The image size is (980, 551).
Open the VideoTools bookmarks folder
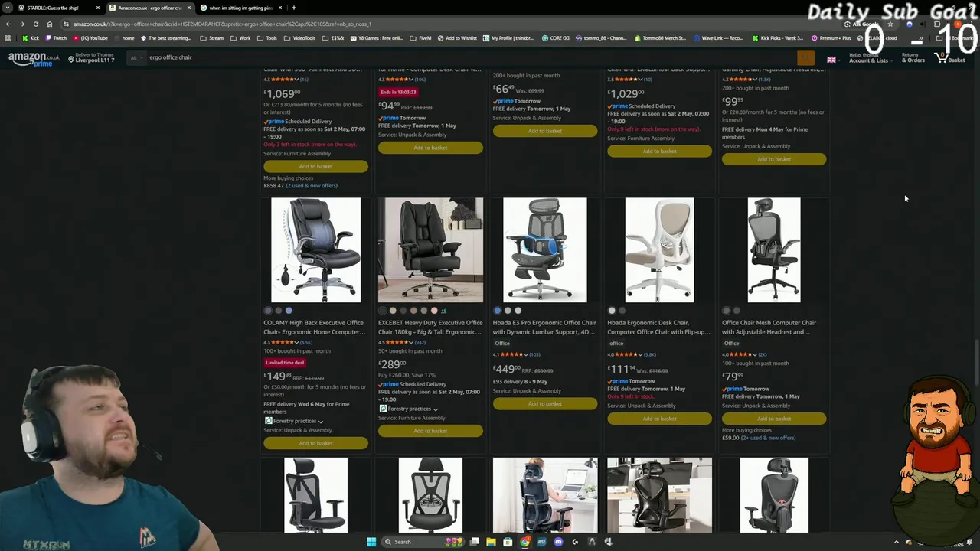tap(299, 38)
